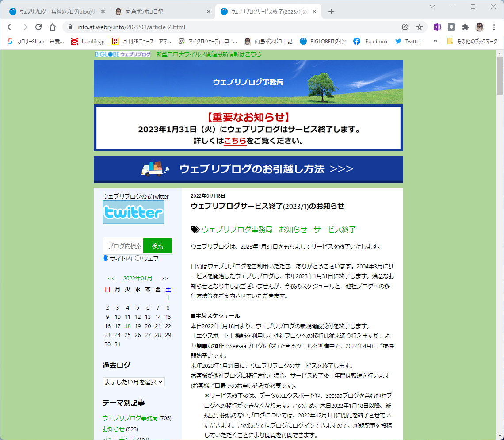Click the address bar URL
This screenshot has height=440, width=504.
[131, 27]
